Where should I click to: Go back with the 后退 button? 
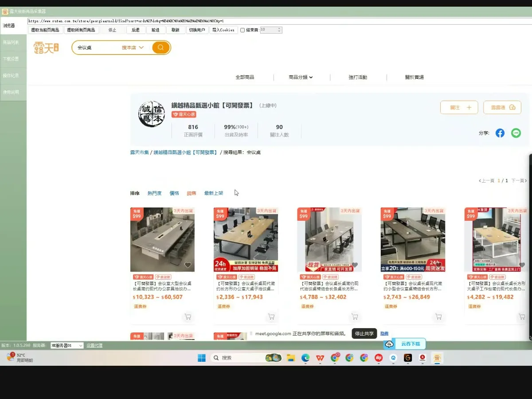coord(136,30)
